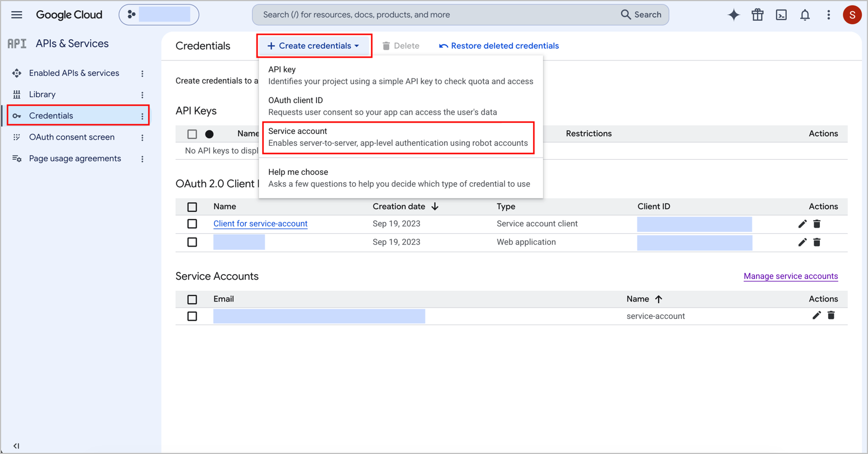Image resolution: width=868 pixels, height=454 pixels.
Task: Open more options for Enabled APIs & services
Action: tap(142, 73)
